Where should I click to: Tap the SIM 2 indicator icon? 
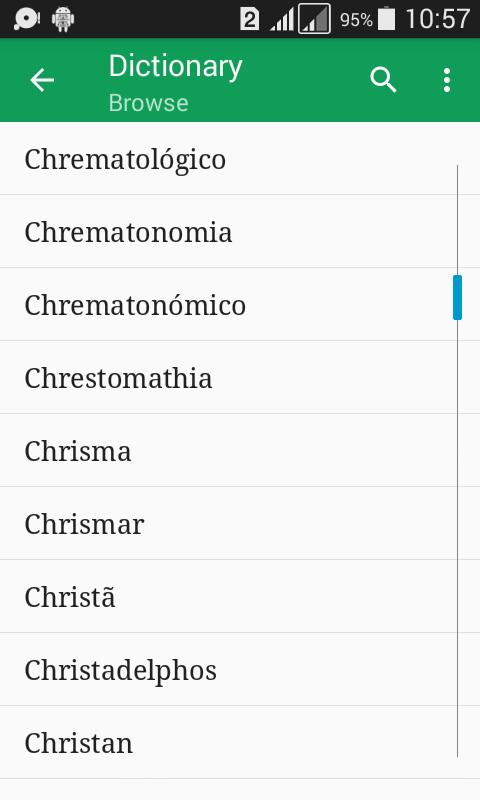pyautogui.click(x=249, y=20)
